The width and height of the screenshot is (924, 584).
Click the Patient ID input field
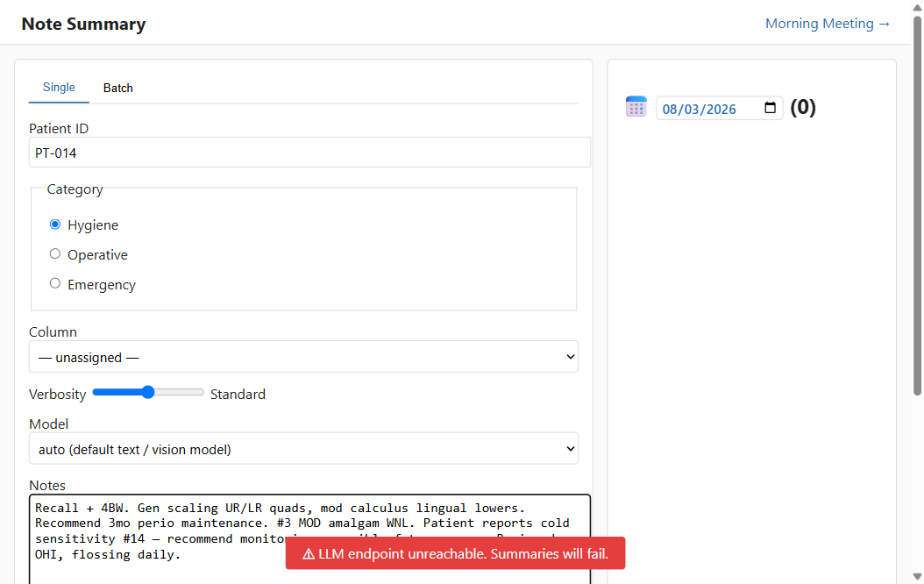[x=309, y=153]
